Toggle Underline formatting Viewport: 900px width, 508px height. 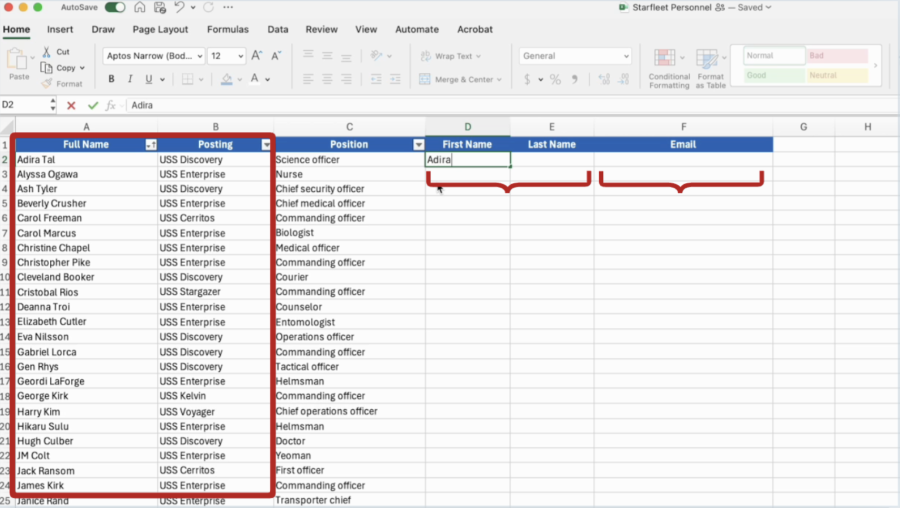149,79
